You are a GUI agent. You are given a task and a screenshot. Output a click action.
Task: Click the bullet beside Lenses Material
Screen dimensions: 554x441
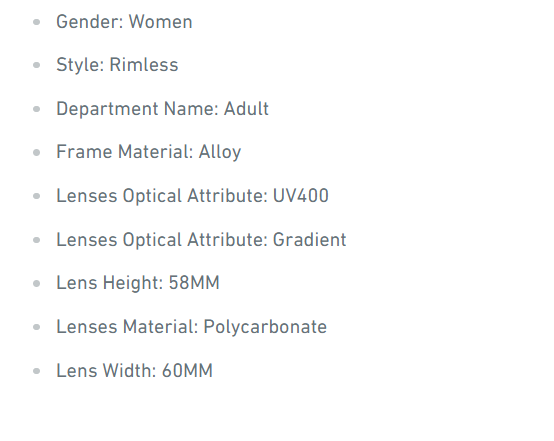tap(36, 327)
